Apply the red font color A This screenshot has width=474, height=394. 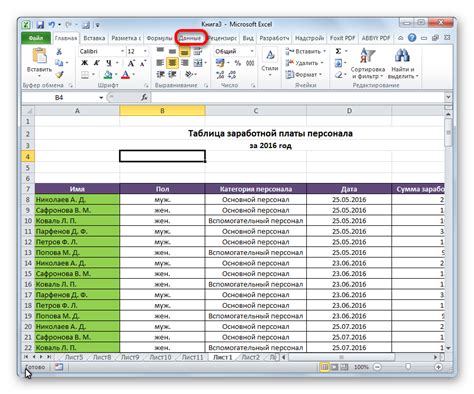[125, 75]
